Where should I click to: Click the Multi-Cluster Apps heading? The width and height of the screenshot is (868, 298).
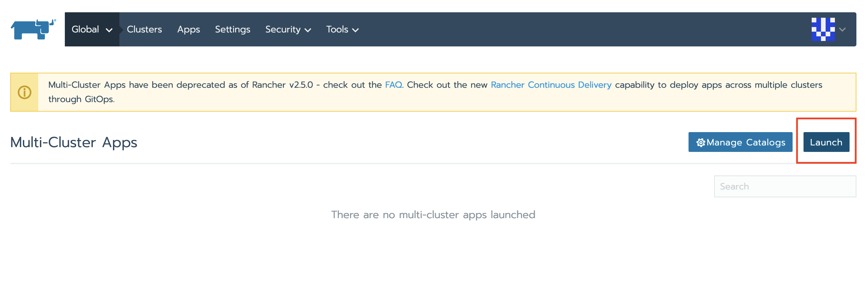click(74, 142)
